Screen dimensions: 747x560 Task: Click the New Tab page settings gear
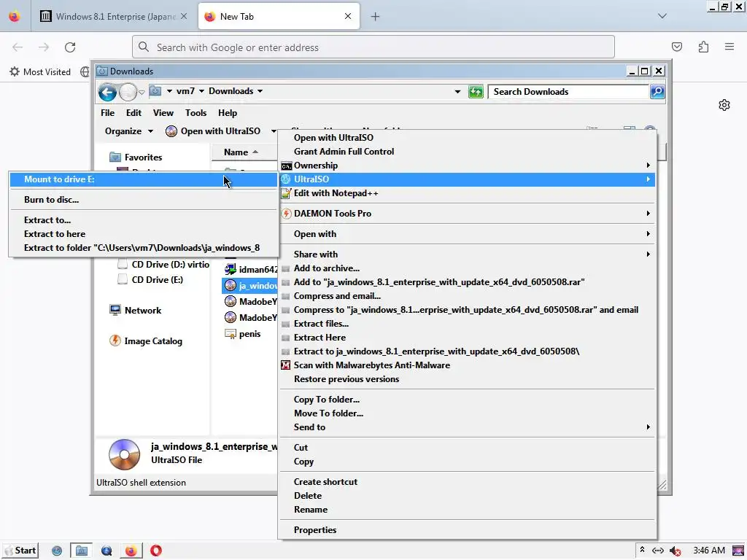click(x=724, y=105)
